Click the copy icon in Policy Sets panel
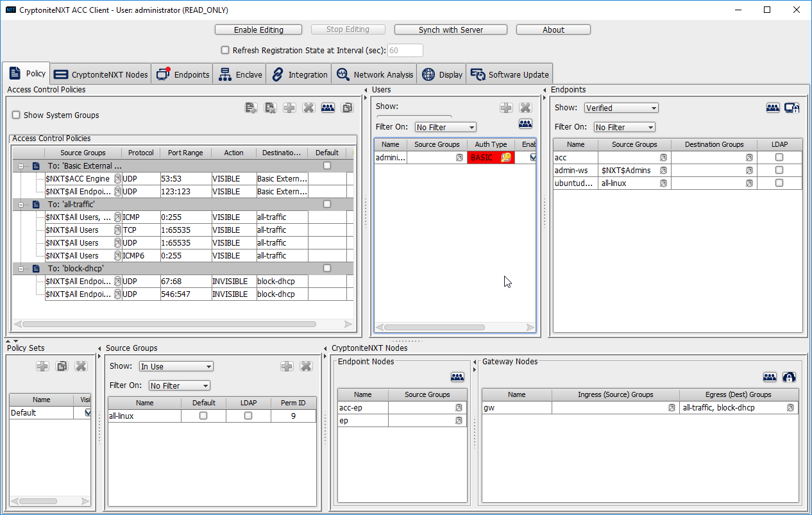812x515 pixels. (x=62, y=366)
